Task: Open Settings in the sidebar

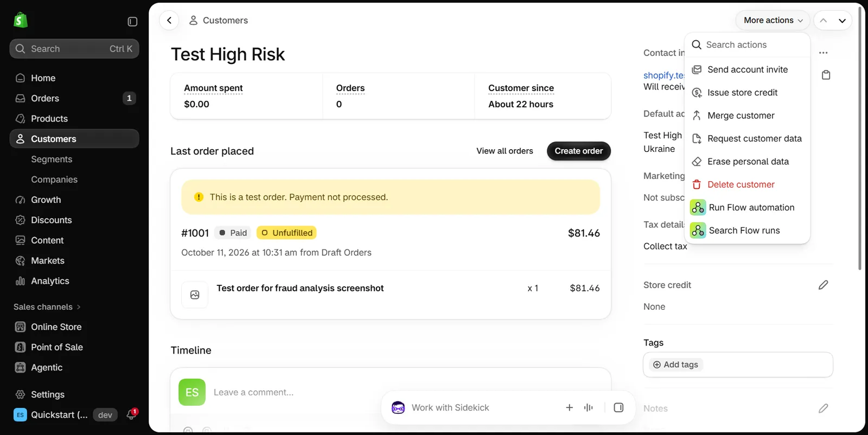Action: (x=74, y=394)
